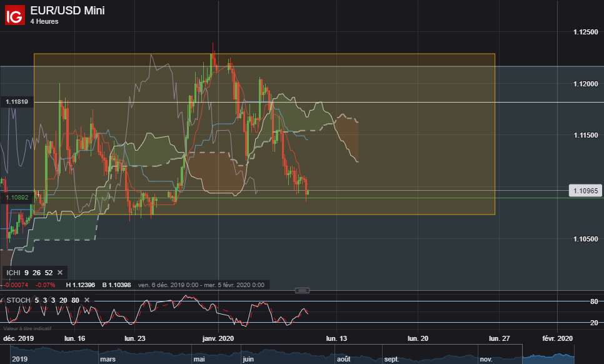Screen dimensions: 604x364
Task: Click the highlighted range in bottom navigator
Action: (x=548, y=355)
